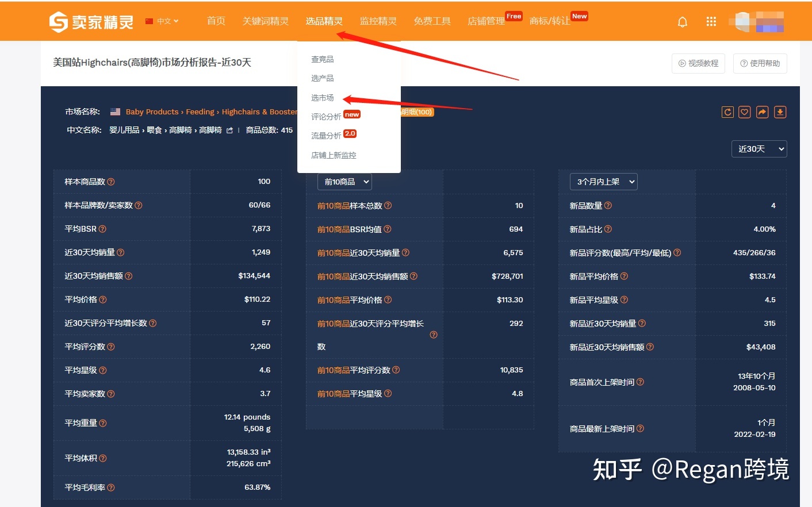
Task: Share the report via the arrow icon
Action: [x=763, y=112]
